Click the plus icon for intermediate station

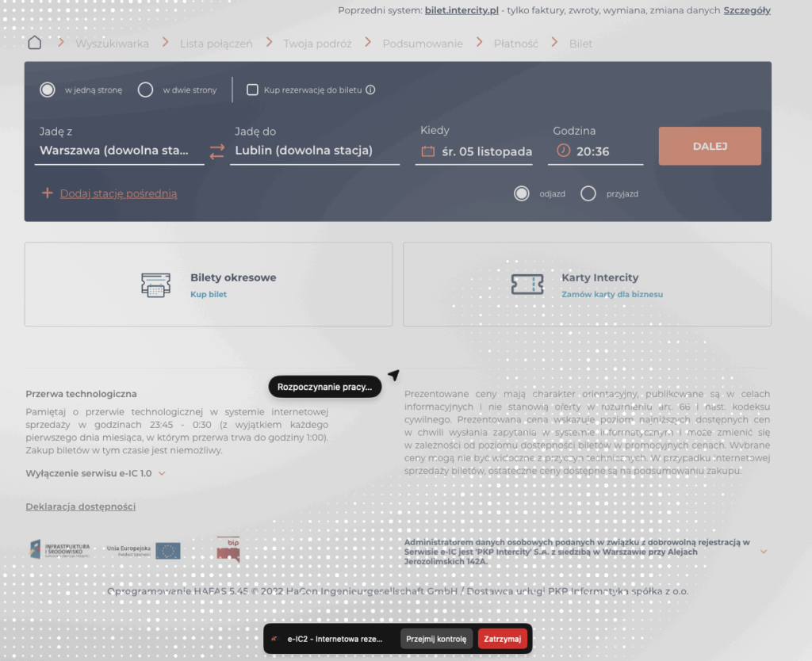(x=47, y=193)
